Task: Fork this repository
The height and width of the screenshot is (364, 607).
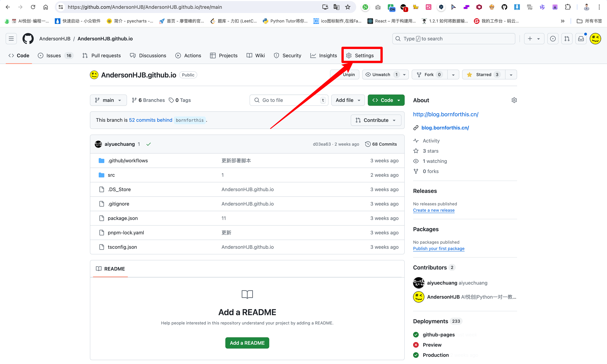Action: [x=429, y=74]
